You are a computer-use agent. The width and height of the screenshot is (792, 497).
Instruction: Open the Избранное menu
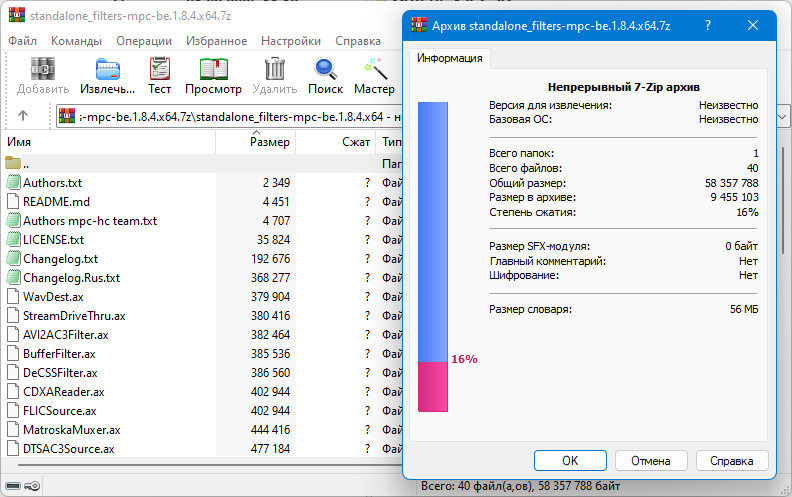click(217, 41)
